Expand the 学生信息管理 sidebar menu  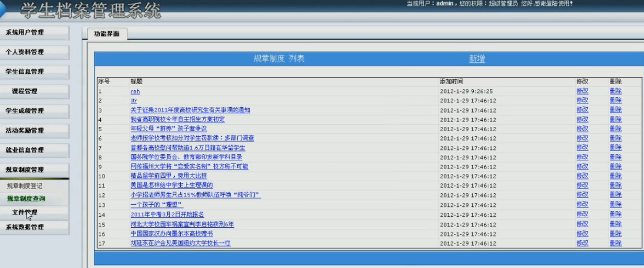(x=34, y=72)
